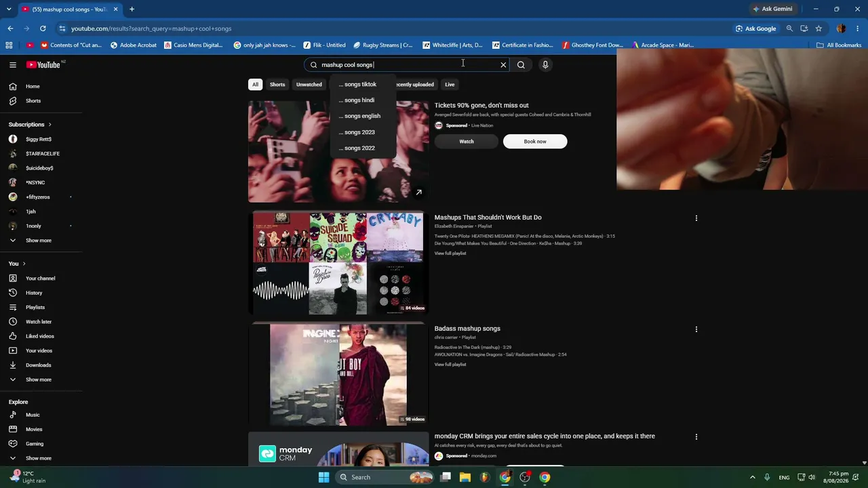Open Your channel in the sidebar
Screen dimensions: 868x488
pyautogui.click(x=41, y=279)
